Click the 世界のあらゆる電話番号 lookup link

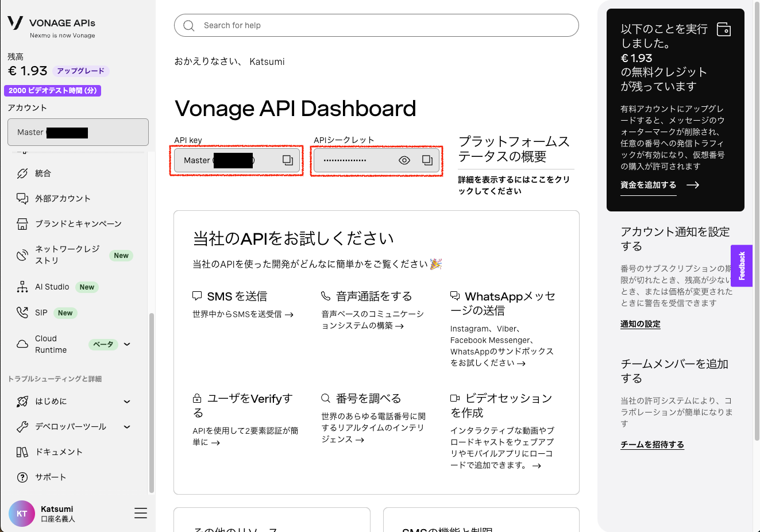373,428
